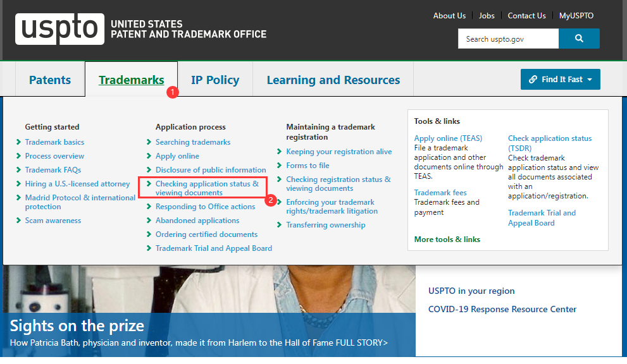The width and height of the screenshot is (627, 364).
Task: Open Responding to Office actions
Action: 206,207
